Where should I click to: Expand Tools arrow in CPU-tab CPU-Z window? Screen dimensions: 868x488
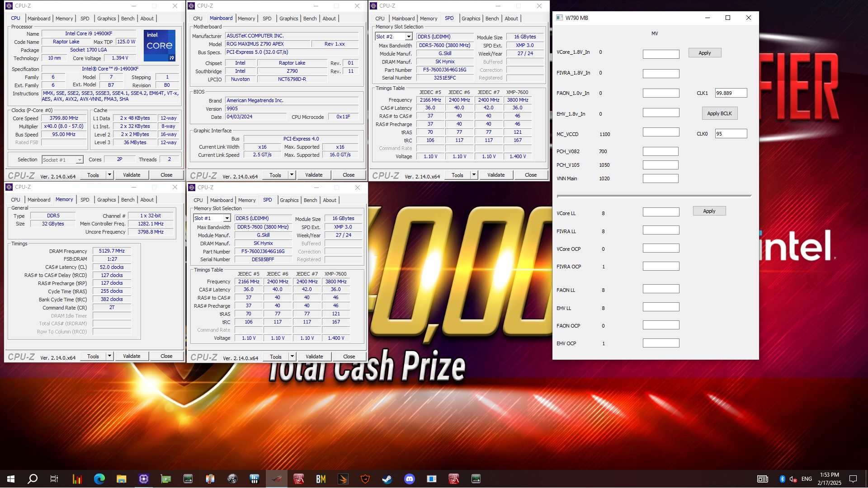point(109,175)
